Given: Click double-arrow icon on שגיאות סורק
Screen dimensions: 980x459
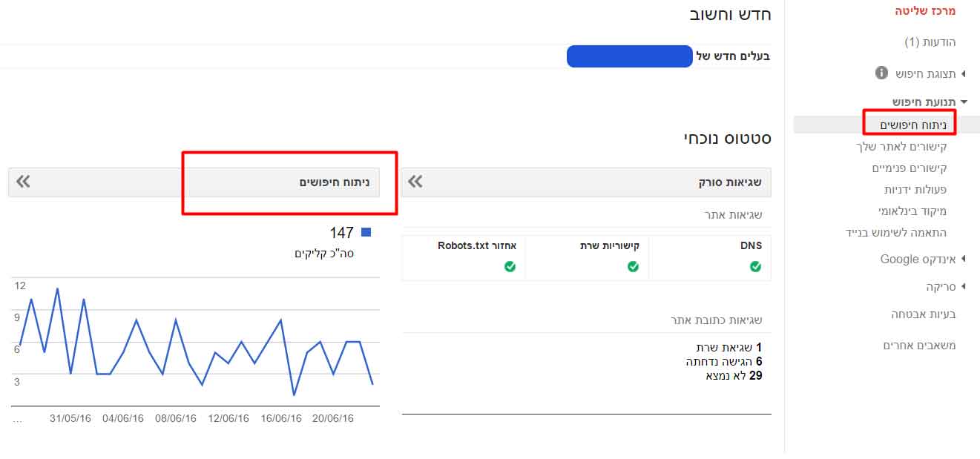Looking at the screenshot, I should [x=415, y=182].
